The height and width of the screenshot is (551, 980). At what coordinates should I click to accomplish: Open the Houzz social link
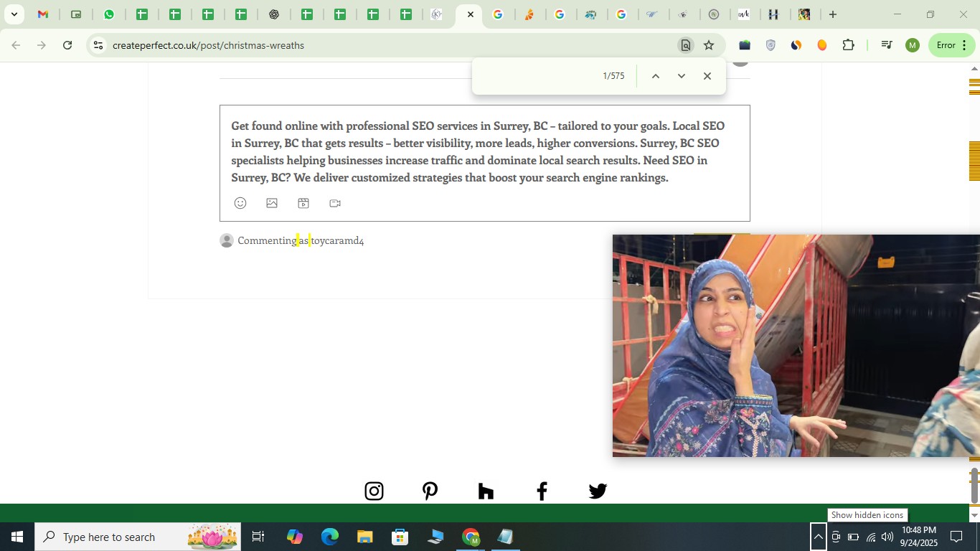pos(486,491)
